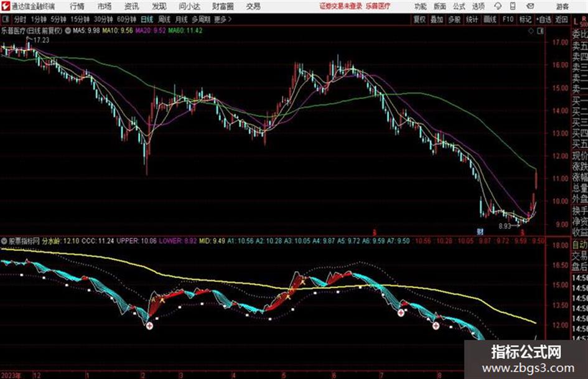
Task: Open the 市场 menu
Action: pos(105,6)
